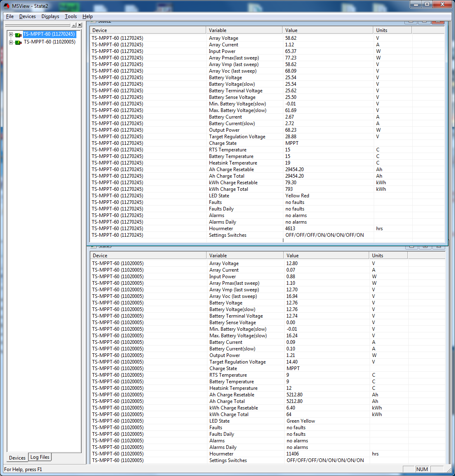Image resolution: width=455 pixels, height=476 pixels.
Task: Click Variable header in bottom table
Action: point(245,256)
